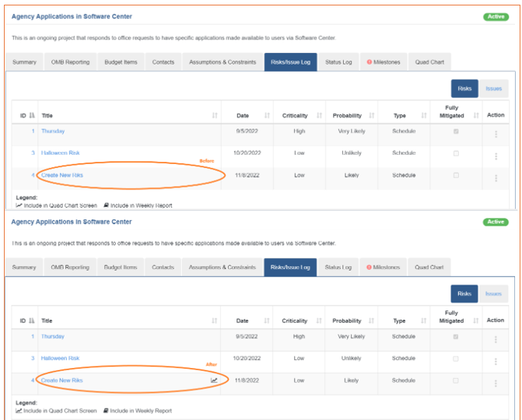The width and height of the screenshot is (522, 420).
Task: Click 'Very Likely' probability in bottom panel table
Action: [x=351, y=337]
